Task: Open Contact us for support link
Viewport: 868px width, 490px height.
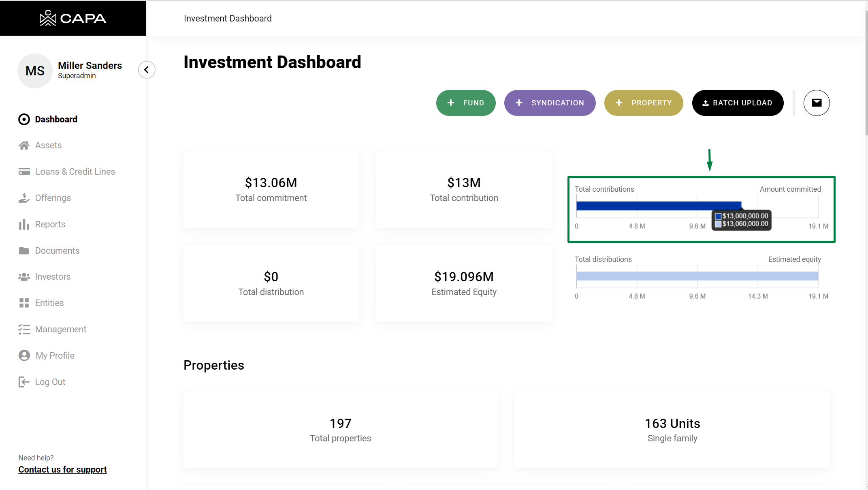Action: coord(62,470)
